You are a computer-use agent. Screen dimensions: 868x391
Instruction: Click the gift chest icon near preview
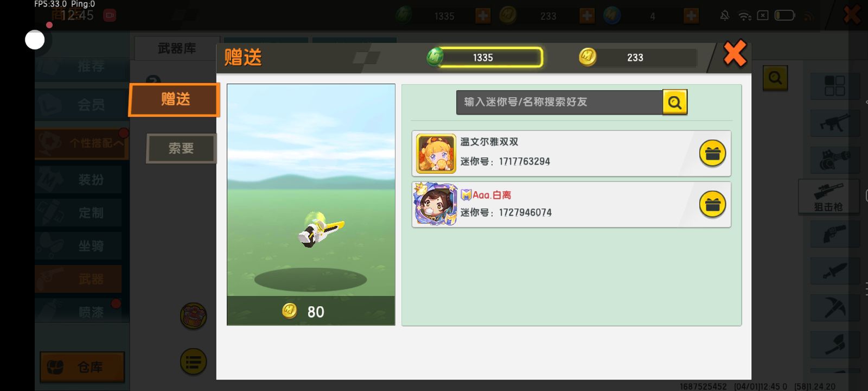coord(193,316)
